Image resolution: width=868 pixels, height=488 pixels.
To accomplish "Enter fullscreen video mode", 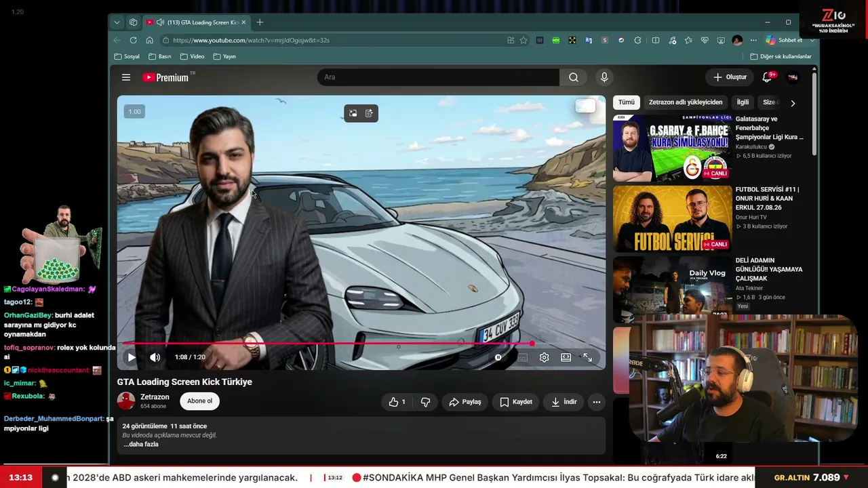I will (588, 357).
